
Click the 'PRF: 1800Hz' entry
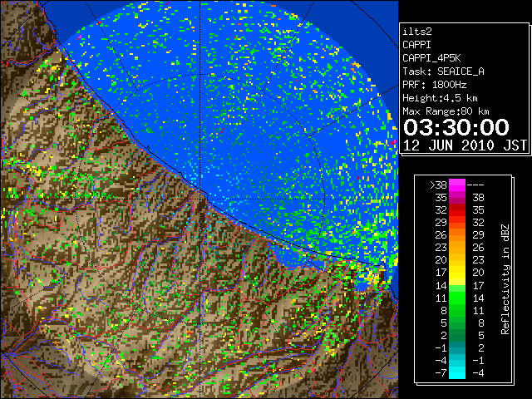pos(435,85)
